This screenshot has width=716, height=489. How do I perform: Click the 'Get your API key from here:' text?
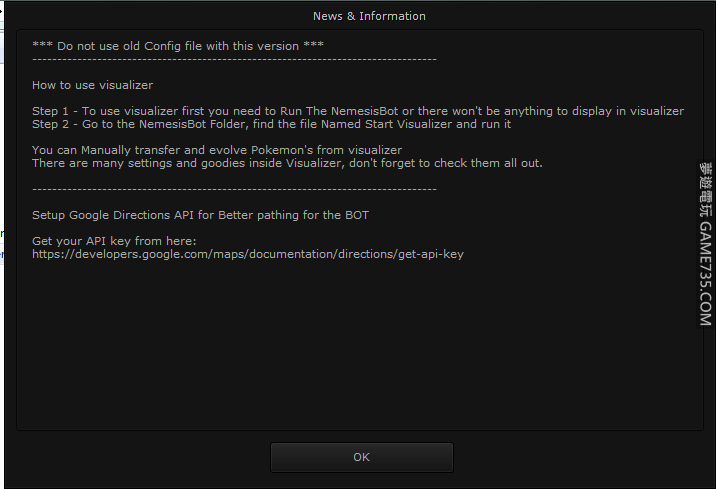(x=114, y=241)
